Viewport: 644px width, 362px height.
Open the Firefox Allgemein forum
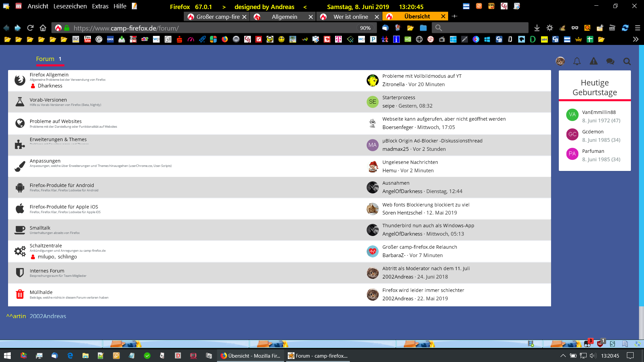click(x=49, y=75)
